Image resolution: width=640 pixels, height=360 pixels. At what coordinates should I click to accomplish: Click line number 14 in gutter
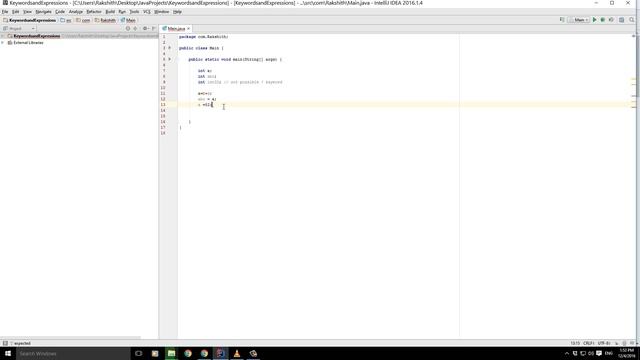pyautogui.click(x=163, y=110)
